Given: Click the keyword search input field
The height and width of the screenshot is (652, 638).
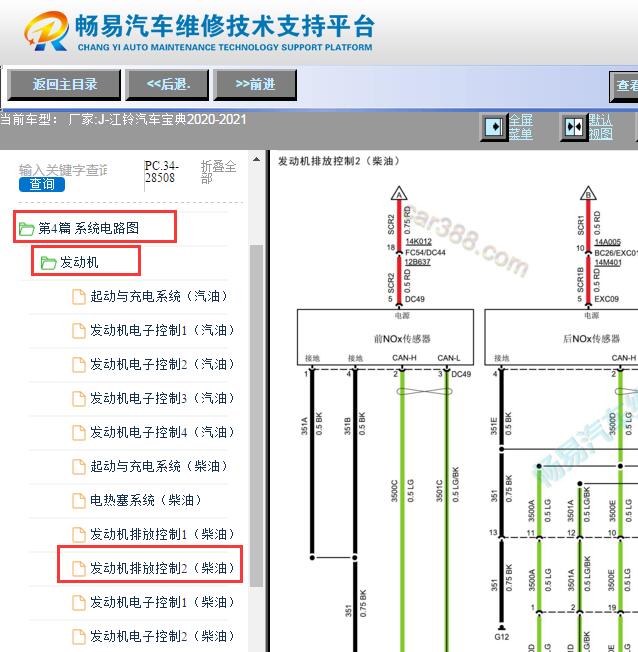Looking at the screenshot, I should [x=63, y=170].
